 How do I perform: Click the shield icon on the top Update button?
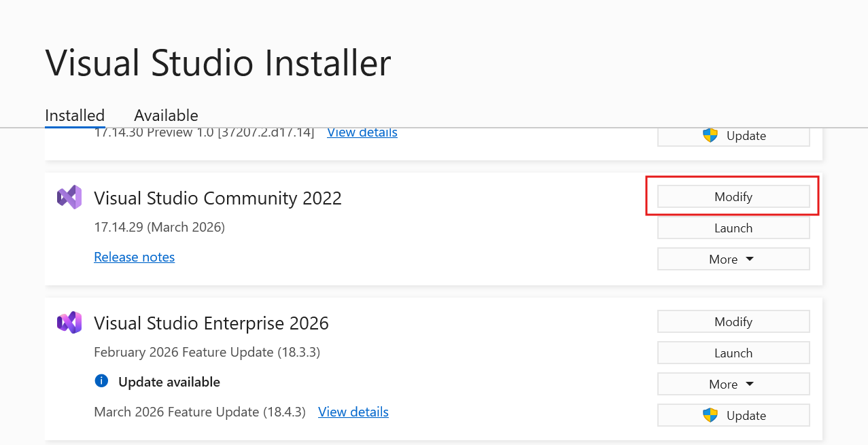coord(710,135)
